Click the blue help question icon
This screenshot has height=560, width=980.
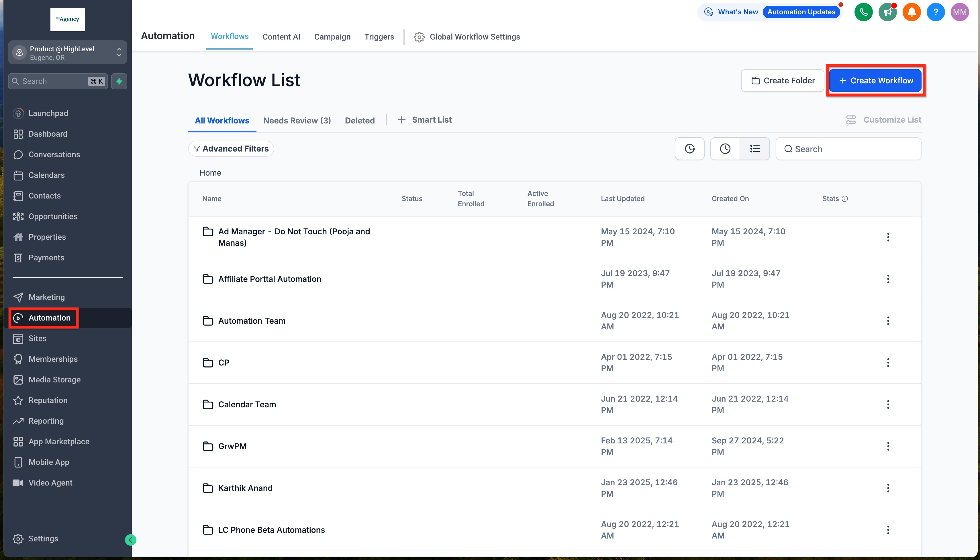point(935,12)
